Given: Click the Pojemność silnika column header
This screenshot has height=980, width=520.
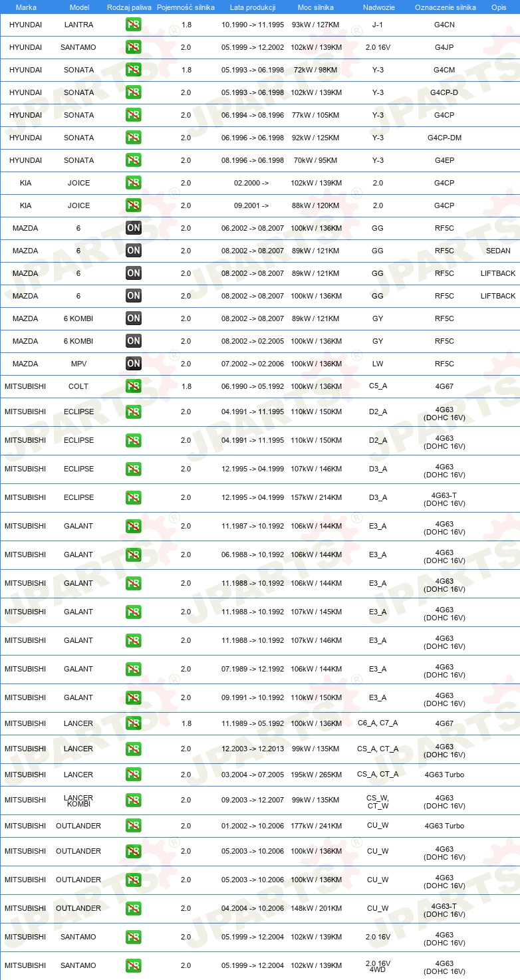Looking at the screenshot, I should tap(186, 7).
